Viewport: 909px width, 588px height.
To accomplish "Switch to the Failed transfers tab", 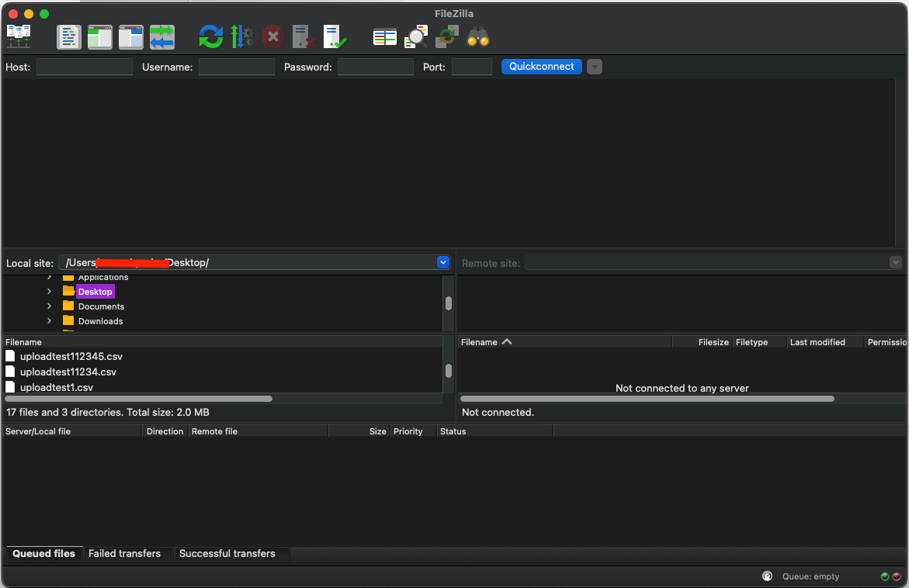I will tap(125, 553).
